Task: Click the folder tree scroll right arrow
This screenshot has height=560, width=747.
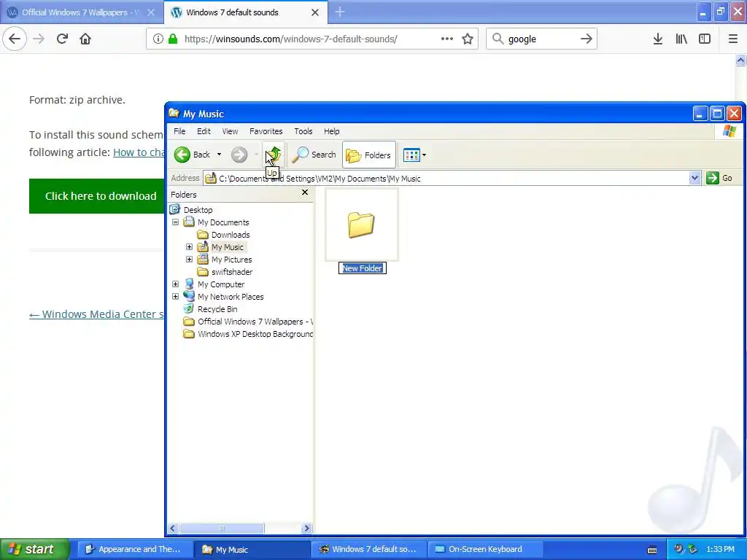Action: click(x=306, y=528)
